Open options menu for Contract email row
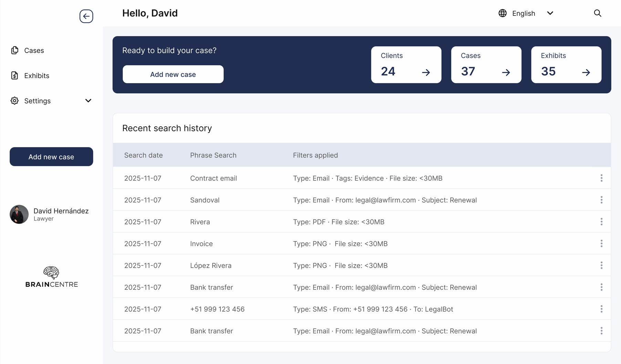 [601, 178]
